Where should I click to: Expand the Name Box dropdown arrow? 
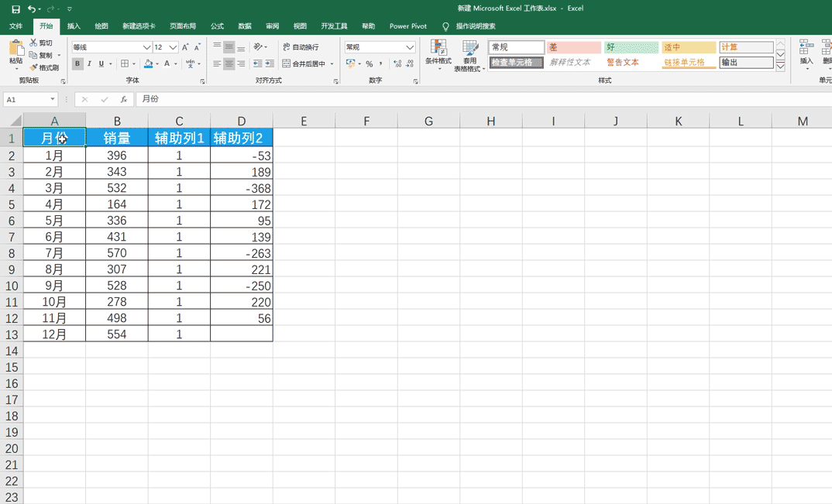(x=53, y=99)
